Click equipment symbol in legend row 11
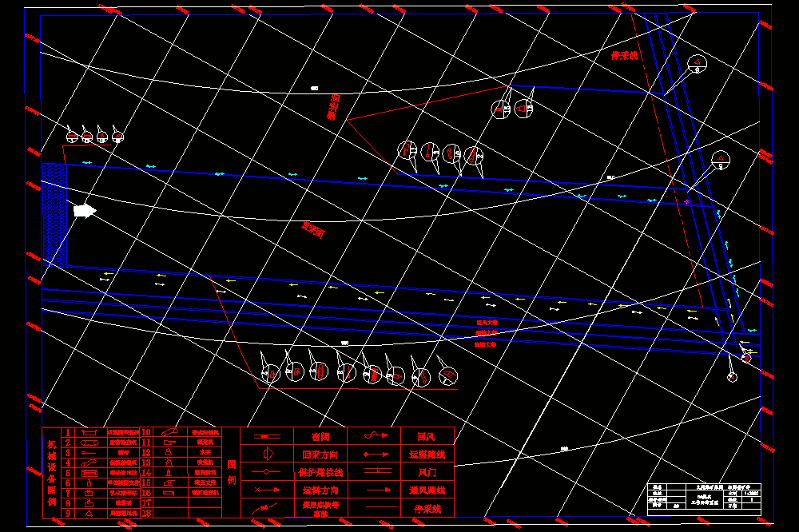 [x=169, y=443]
